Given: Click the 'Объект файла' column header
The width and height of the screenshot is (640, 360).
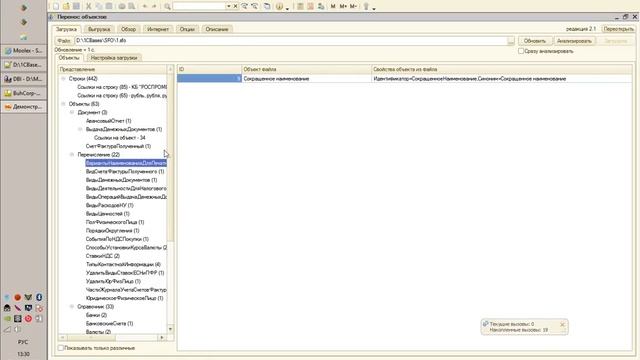Looking at the screenshot, I should [307, 69].
